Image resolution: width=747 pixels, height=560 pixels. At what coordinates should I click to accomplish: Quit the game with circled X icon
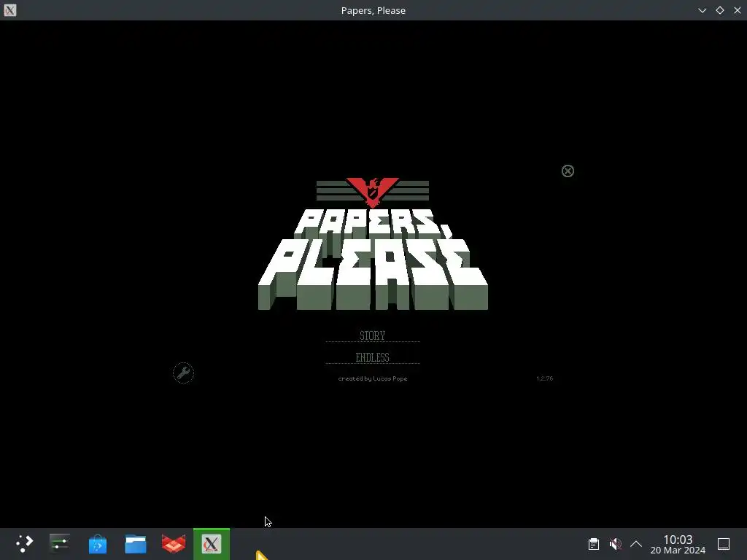568,171
